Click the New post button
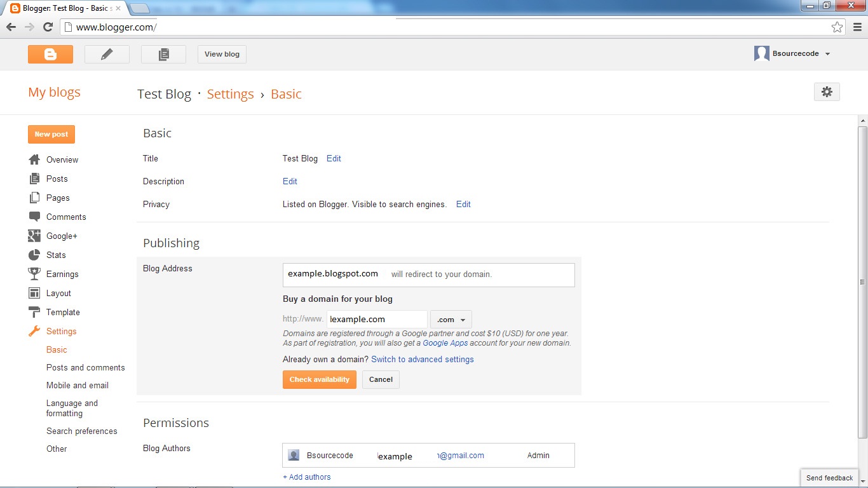 [x=51, y=134]
